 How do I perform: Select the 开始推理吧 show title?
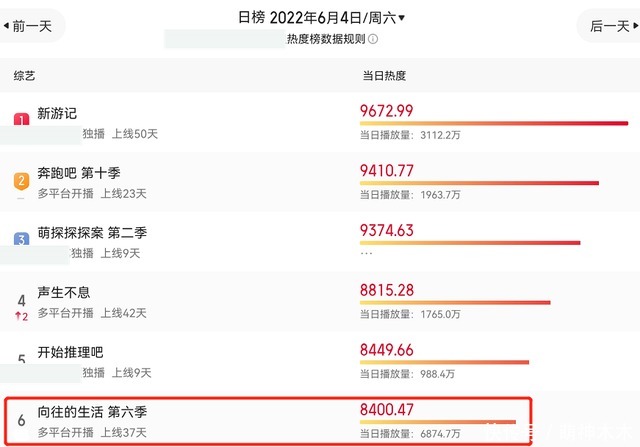[70, 351]
